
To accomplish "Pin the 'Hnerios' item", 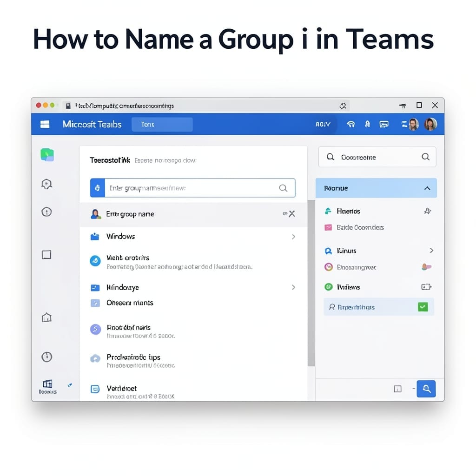I will coord(428,211).
